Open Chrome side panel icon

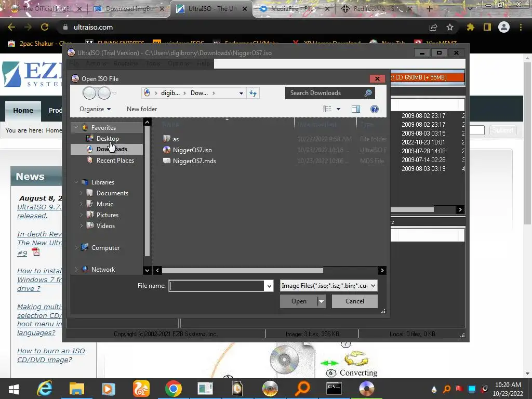[487, 27]
